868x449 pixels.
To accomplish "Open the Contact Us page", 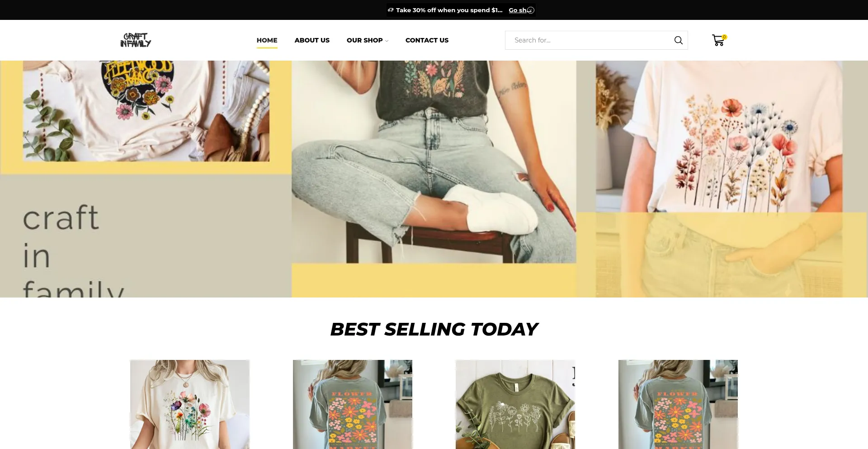I will 427,40.
